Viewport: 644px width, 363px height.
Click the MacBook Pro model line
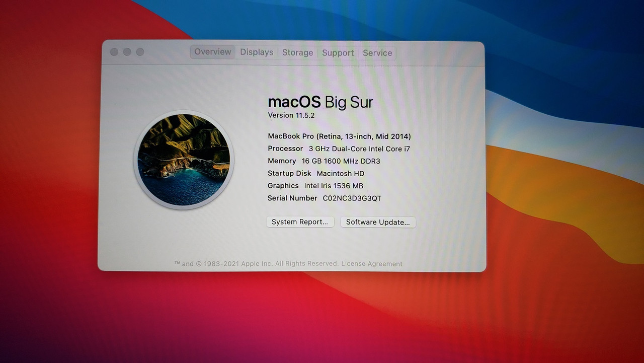[339, 136]
